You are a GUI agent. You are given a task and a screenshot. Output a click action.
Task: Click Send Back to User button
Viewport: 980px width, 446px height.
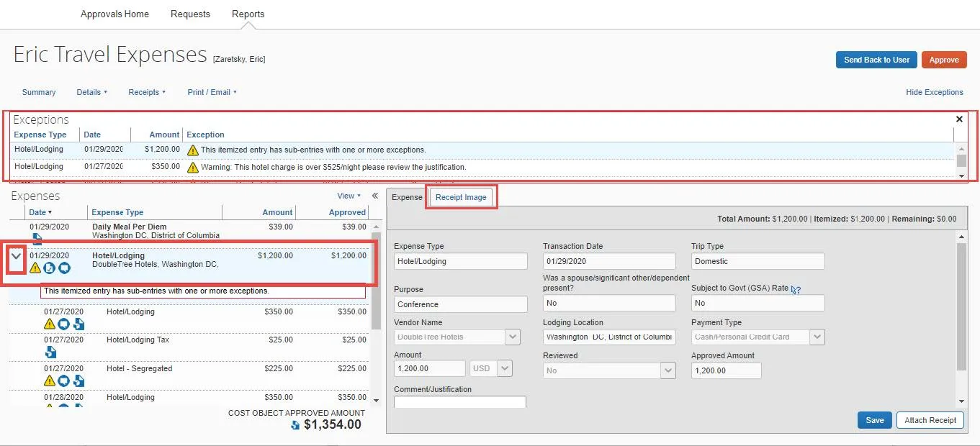(x=876, y=60)
